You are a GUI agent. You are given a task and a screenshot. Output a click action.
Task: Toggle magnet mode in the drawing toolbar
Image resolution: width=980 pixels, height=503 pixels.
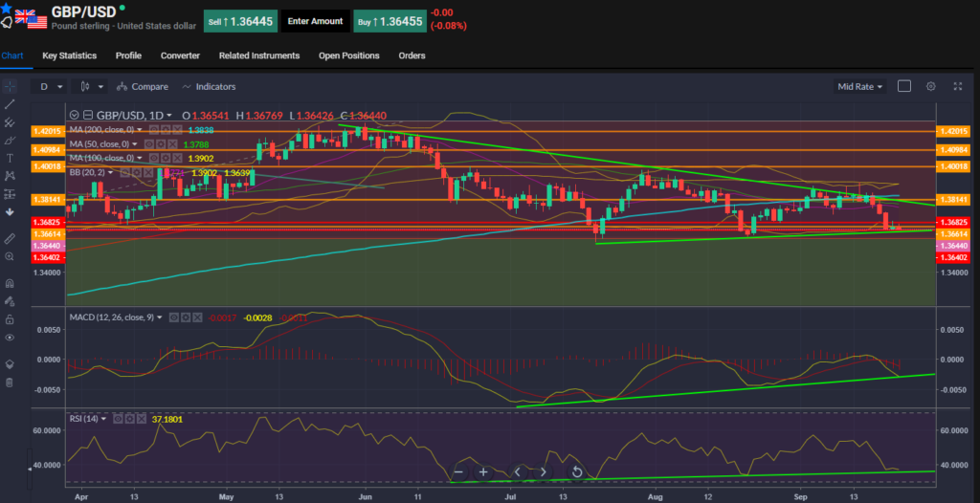[x=10, y=283]
